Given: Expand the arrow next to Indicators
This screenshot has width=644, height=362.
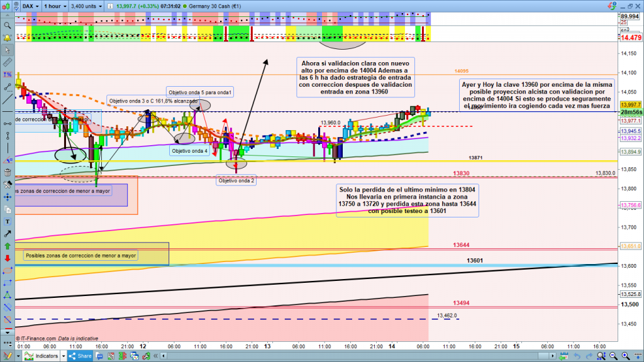Looking at the screenshot, I should (63, 356).
